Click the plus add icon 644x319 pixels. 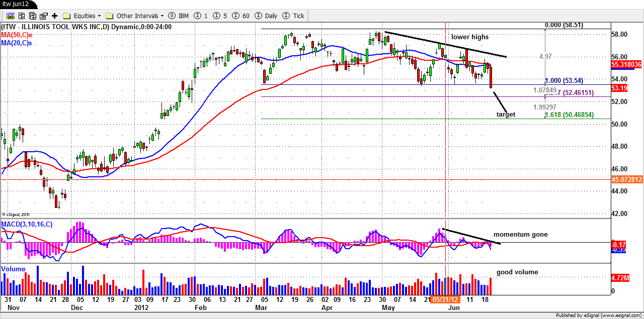(x=54, y=16)
